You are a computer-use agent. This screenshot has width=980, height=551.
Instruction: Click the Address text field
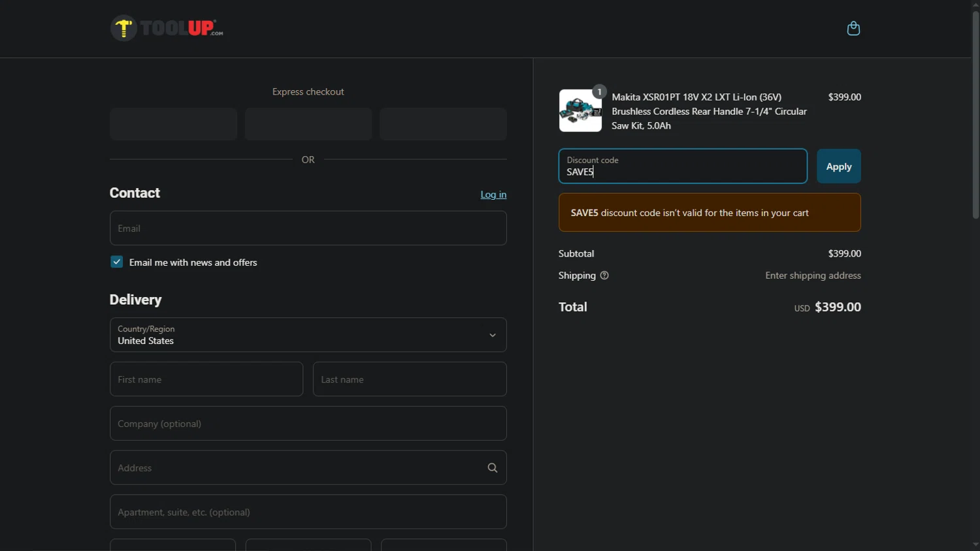click(x=294, y=468)
